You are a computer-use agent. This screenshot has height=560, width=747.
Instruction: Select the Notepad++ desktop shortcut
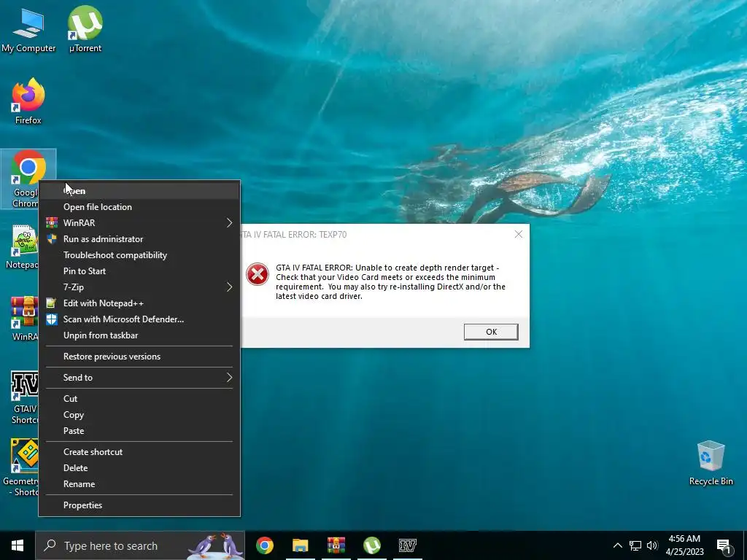coord(21,247)
